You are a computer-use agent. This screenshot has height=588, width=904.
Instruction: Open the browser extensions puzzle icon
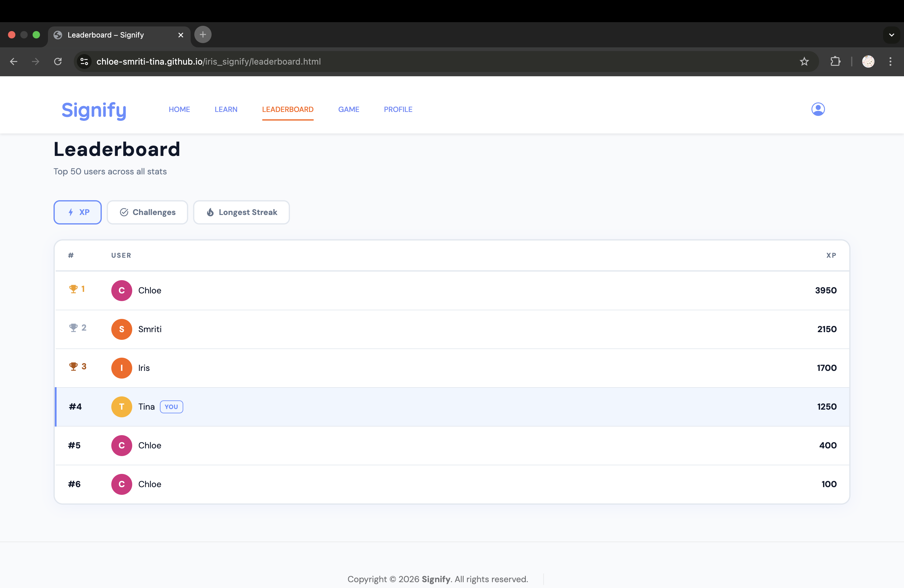pos(835,62)
